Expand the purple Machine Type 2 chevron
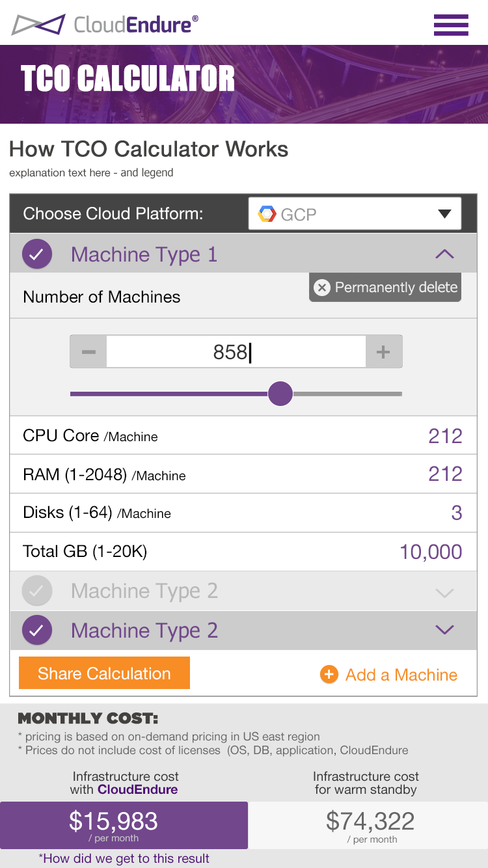The height and width of the screenshot is (868, 488). click(x=444, y=630)
